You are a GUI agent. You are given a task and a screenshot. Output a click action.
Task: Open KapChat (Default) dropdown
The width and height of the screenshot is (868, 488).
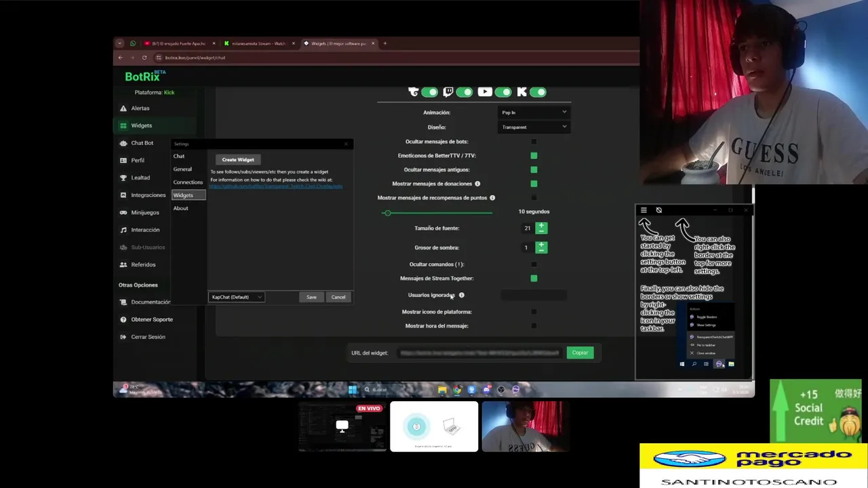236,297
